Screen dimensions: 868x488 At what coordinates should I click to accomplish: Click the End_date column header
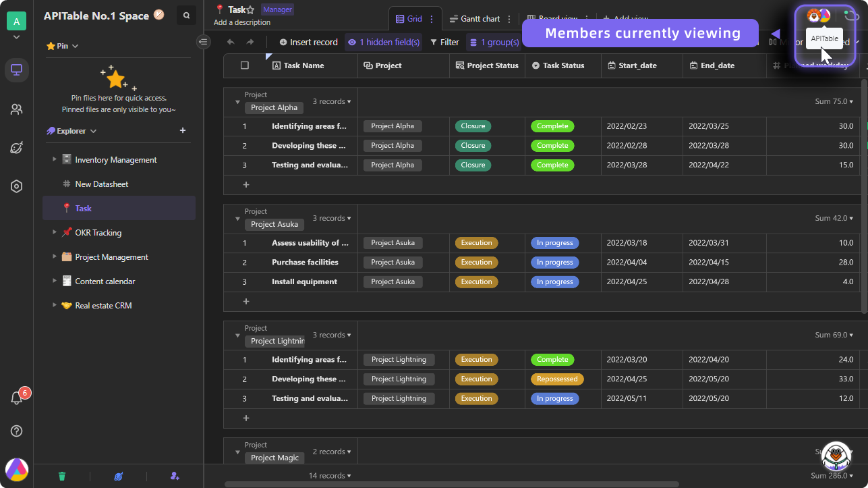pyautogui.click(x=725, y=65)
